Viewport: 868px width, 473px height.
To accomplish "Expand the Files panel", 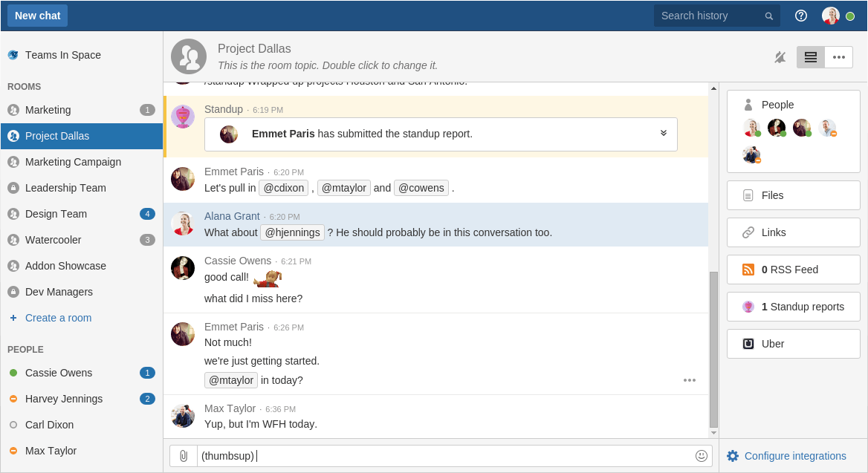I will click(793, 195).
